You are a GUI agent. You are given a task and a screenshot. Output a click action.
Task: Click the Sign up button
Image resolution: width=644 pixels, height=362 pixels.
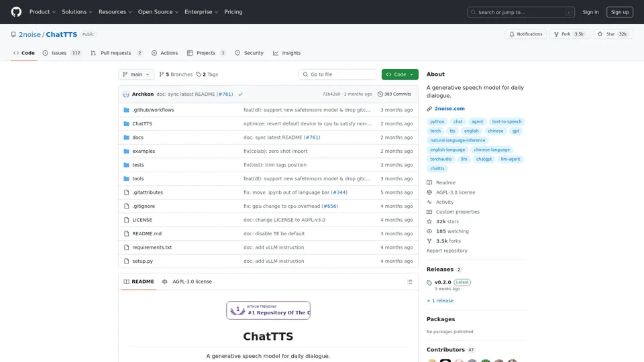pos(619,12)
